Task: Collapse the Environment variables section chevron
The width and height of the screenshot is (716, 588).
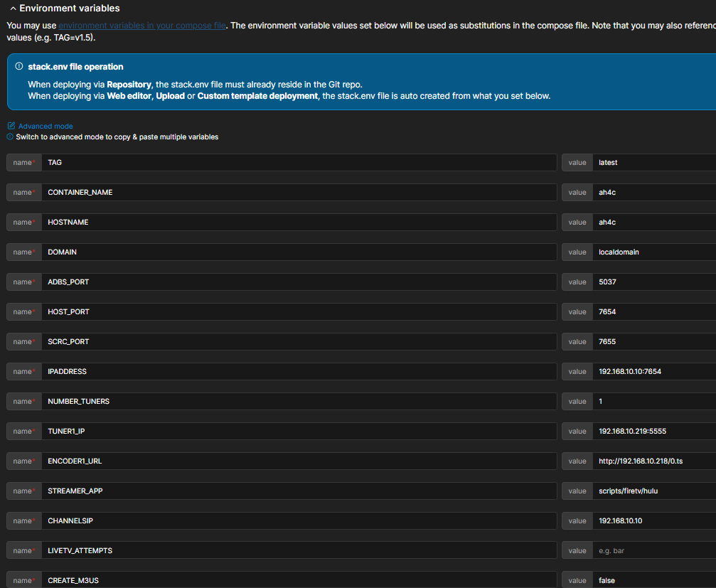Action: (x=13, y=9)
